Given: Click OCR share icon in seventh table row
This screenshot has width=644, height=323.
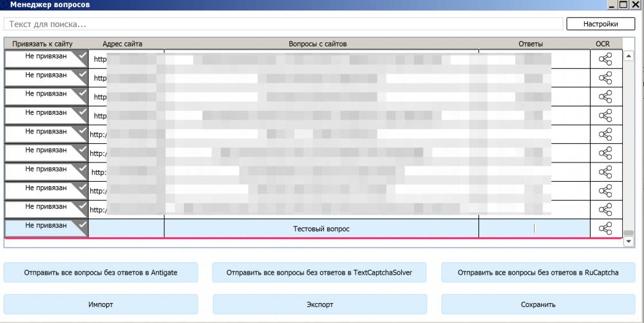Looking at the screenshot, I should point(605,171).
